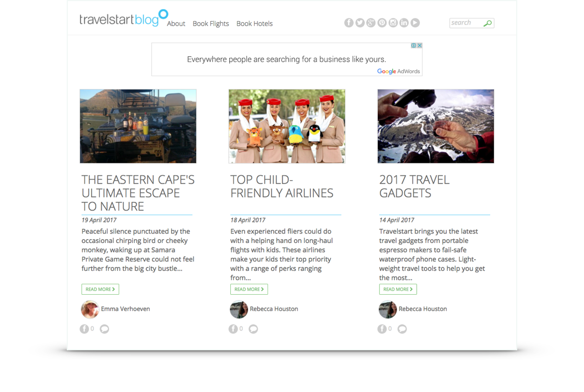Viewport: 584px width, 392px height.
Task: Open the Facebook icon in header
Action: [x=349, y=23]
